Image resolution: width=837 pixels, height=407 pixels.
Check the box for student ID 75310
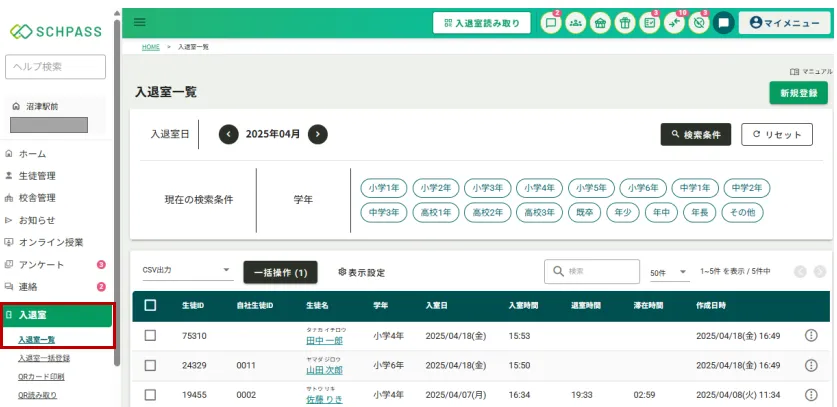point(150,336)
